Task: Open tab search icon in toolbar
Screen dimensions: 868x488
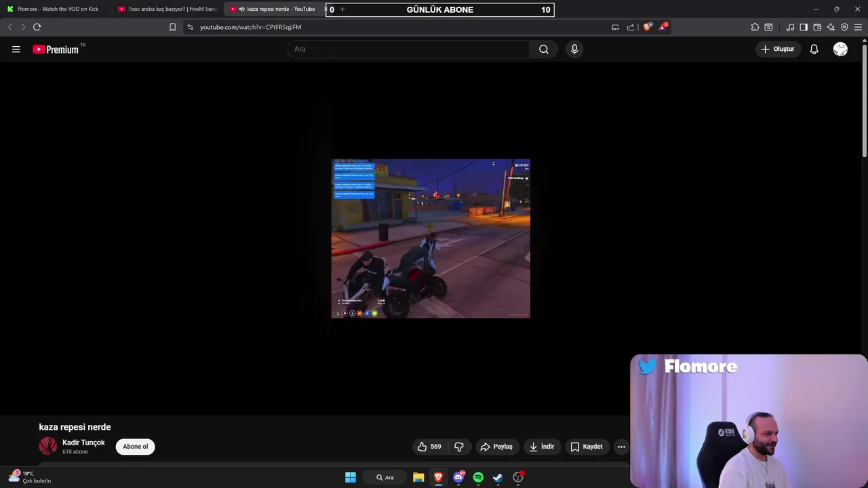Action: (x=768, y=27)
